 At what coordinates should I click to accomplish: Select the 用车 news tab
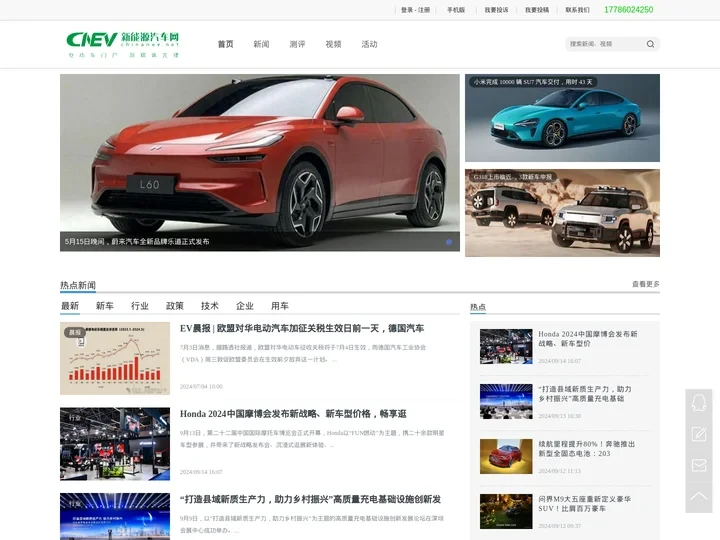[280, 306]
